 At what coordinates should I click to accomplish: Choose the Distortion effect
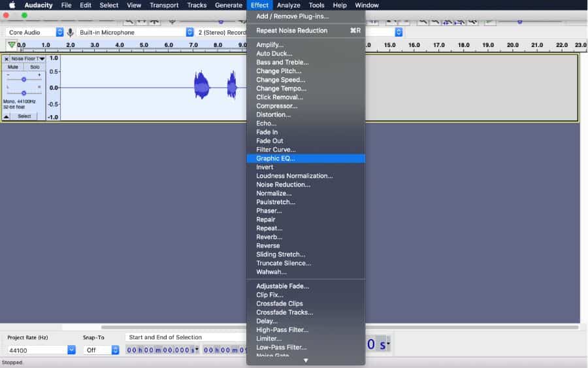tap(306, 115)
